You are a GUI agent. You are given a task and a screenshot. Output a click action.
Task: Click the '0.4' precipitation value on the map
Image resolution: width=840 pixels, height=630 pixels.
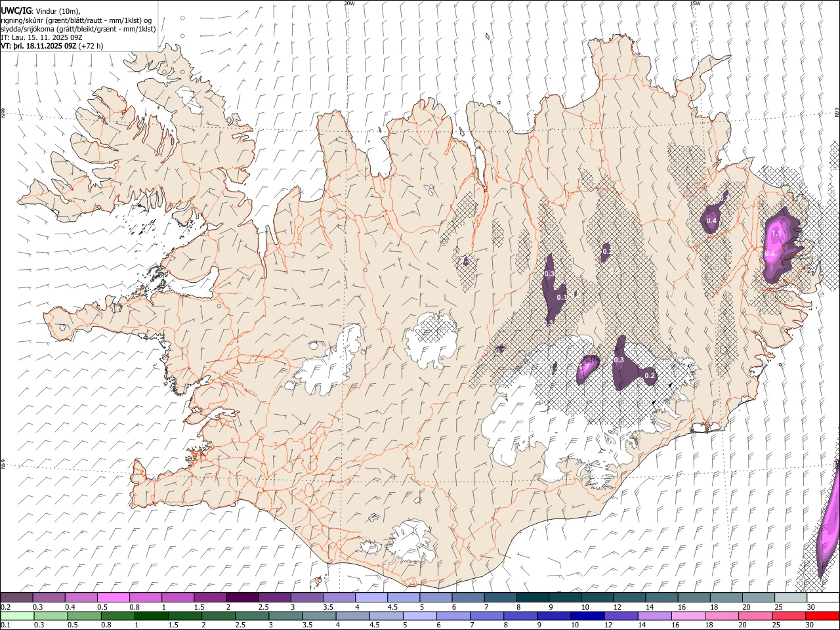tap(711, 221)
